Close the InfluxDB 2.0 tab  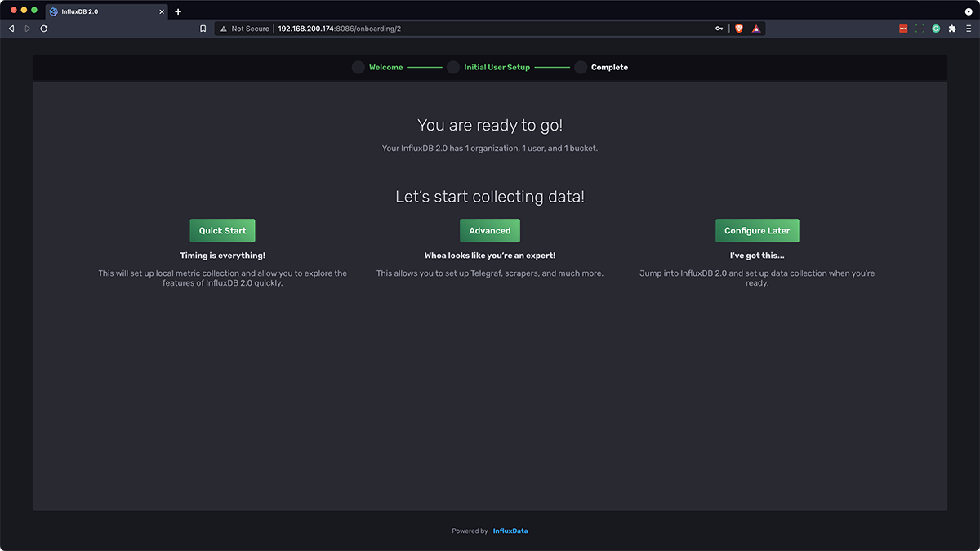click(x=163, y=11)
